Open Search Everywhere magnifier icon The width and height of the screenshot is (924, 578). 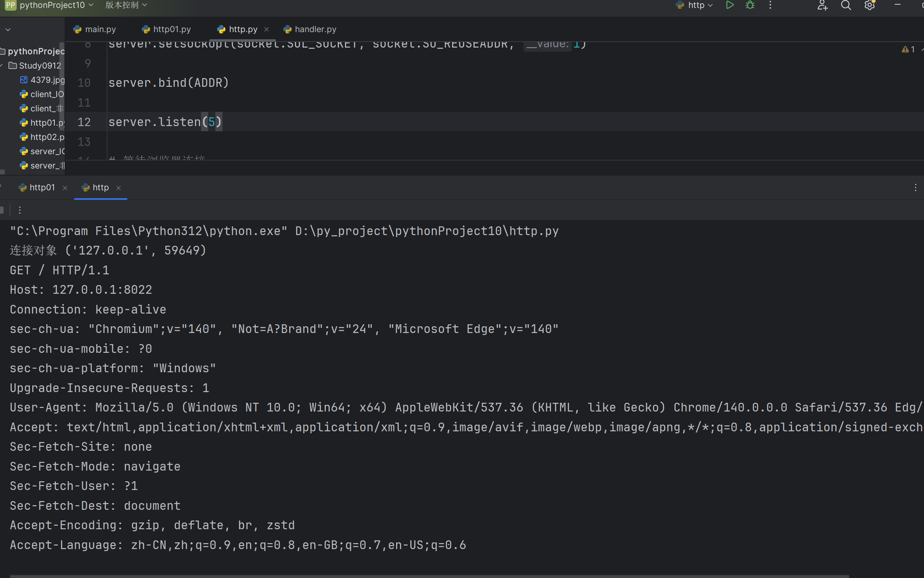[846, 5]
